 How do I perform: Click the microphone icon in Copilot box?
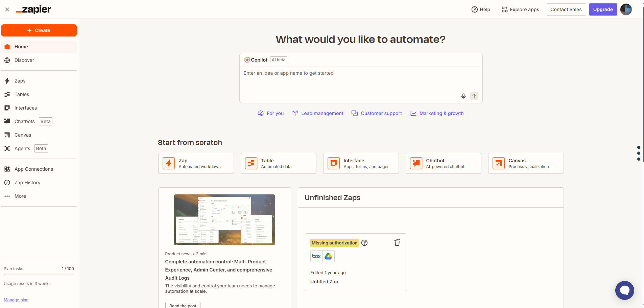[x=463, y=96]
